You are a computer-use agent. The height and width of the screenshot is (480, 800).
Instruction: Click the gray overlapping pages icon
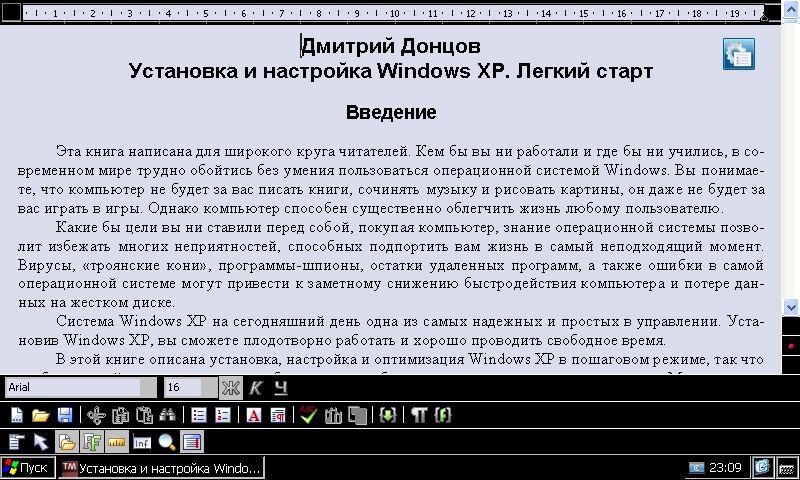(x=357, y=416)
